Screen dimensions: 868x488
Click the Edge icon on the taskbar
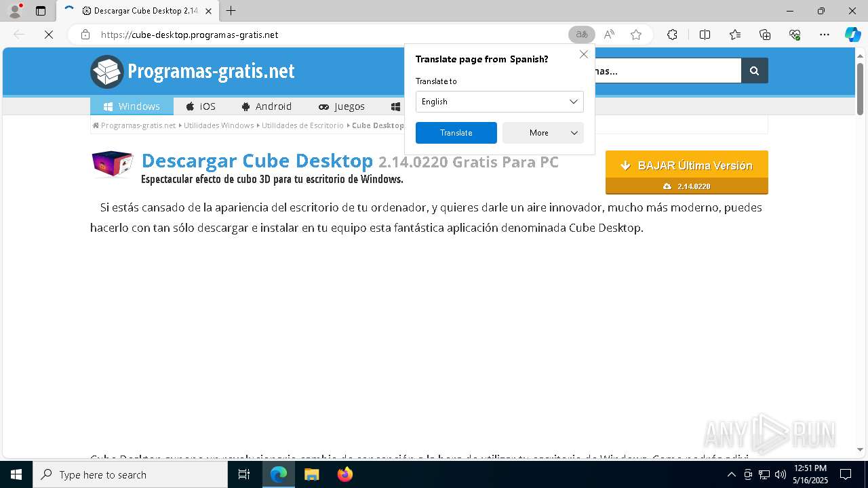[x=279, y=474]
